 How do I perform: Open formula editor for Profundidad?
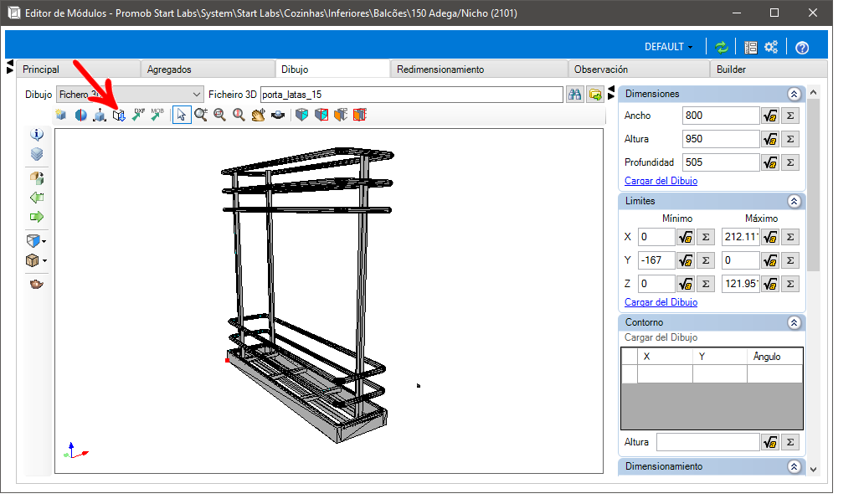tap(769, 162)
